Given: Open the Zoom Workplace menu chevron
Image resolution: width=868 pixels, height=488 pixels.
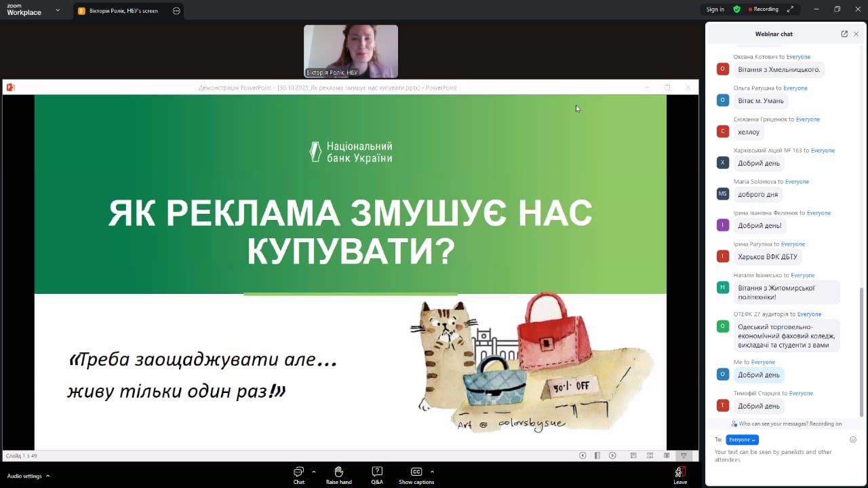Looking at the screenshot, I should [x=57, y=11].
